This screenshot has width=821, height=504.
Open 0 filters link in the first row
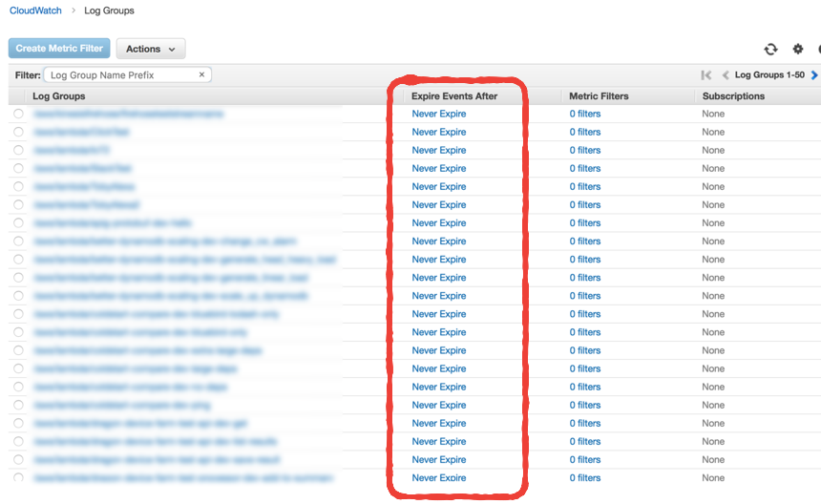point(585,114)
